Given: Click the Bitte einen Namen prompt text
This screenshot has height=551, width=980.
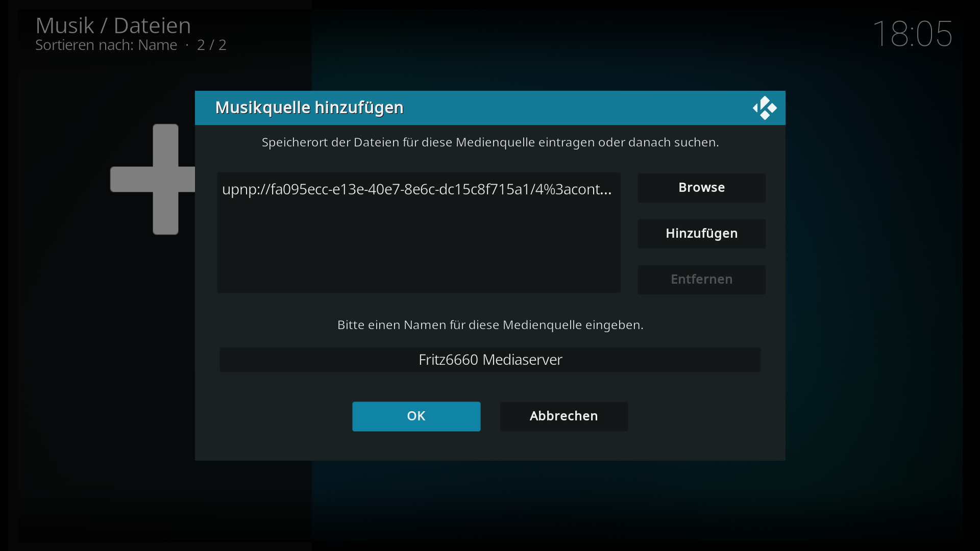Looking at the screenshot, I should pos(490,325).
